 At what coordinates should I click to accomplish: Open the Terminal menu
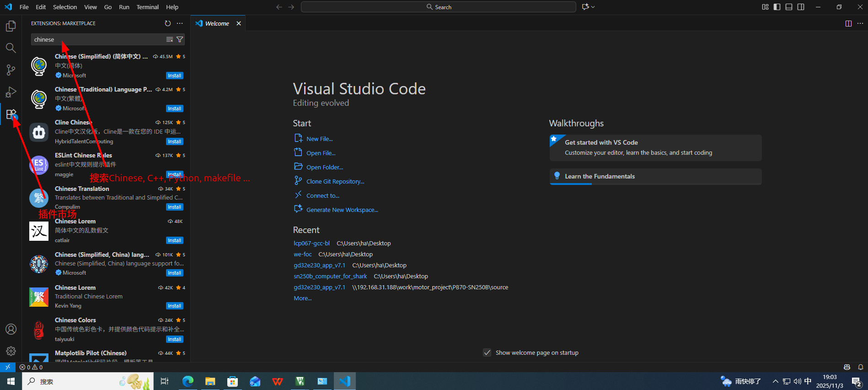click(147, 7)
